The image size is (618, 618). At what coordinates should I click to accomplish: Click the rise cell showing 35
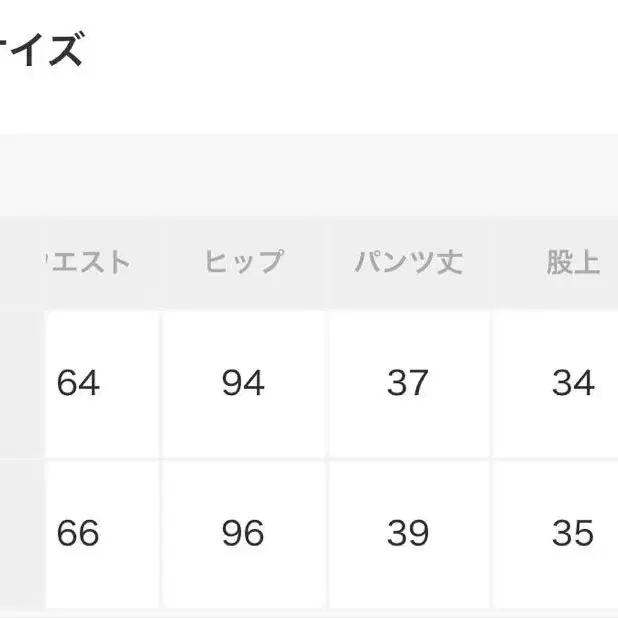click(573, 533)
